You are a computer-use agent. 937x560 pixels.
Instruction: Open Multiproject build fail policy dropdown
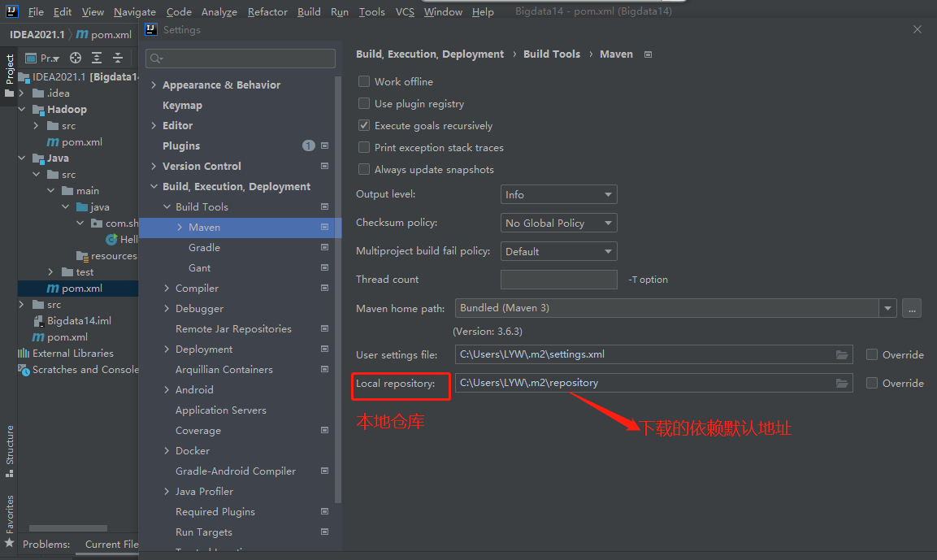point(558,252)
